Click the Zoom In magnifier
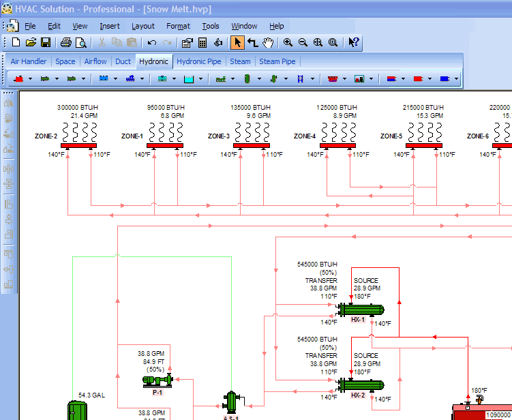 point(288,42)
